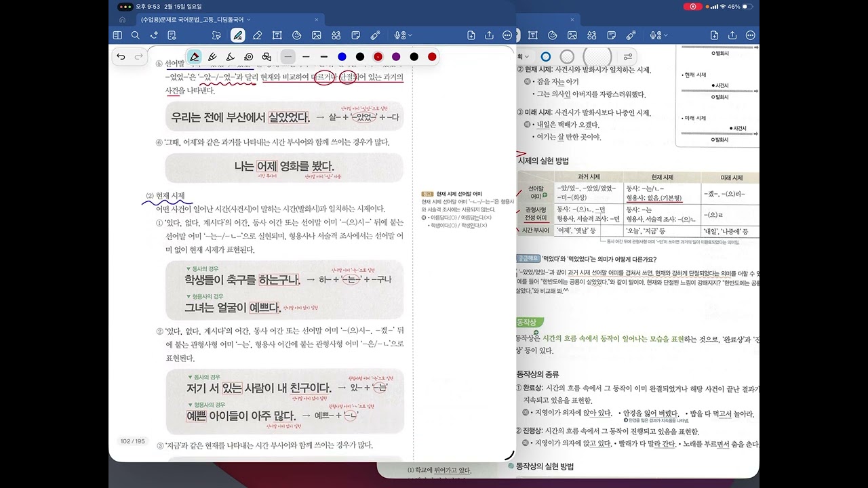The width and height of the screenshot is (868, 488).
Task: Expand the document title chevron on the tab
Action: click(x=249, y=20)
